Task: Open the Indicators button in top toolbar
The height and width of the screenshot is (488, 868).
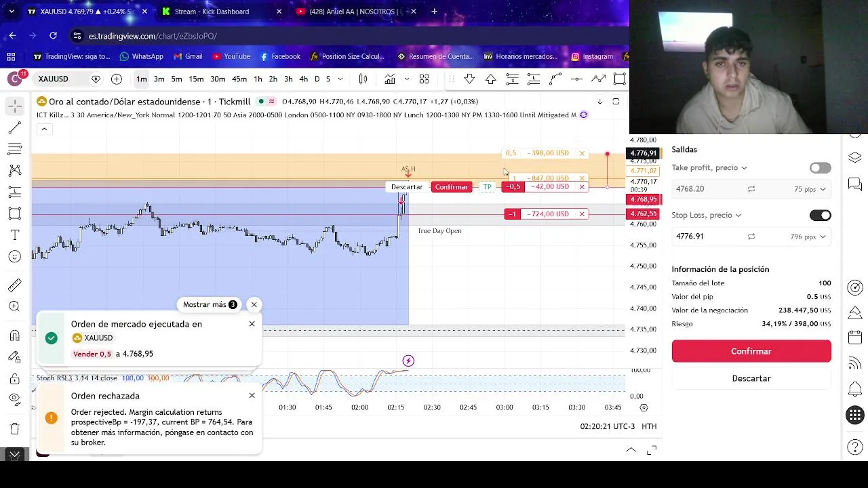Action: (390, 79)
